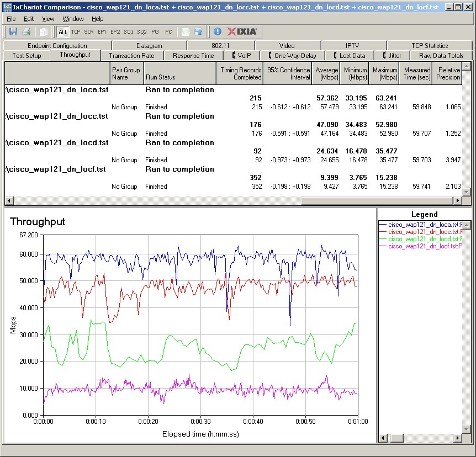Click the IXIA logo

[242, 31]
